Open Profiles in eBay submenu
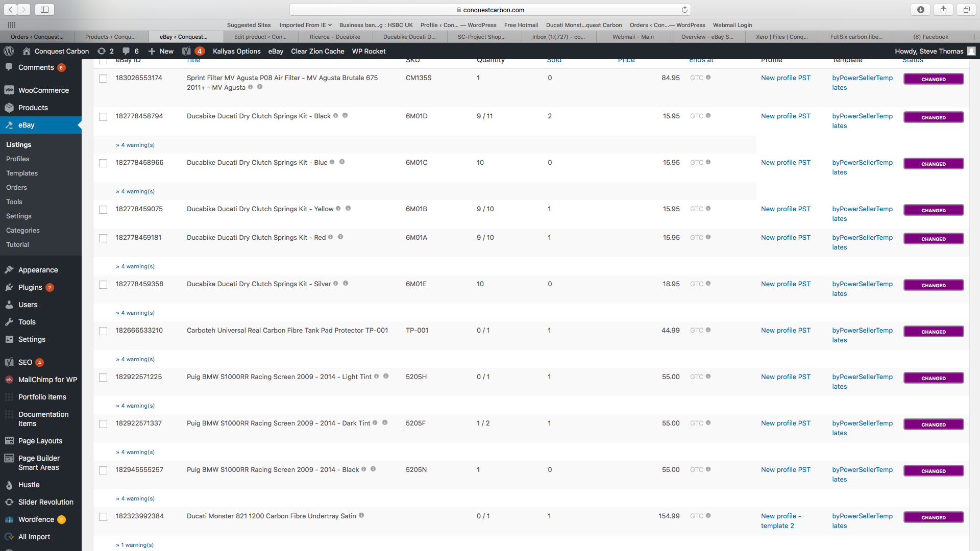The width and height of the screenshot is (980, 551). 17,159
